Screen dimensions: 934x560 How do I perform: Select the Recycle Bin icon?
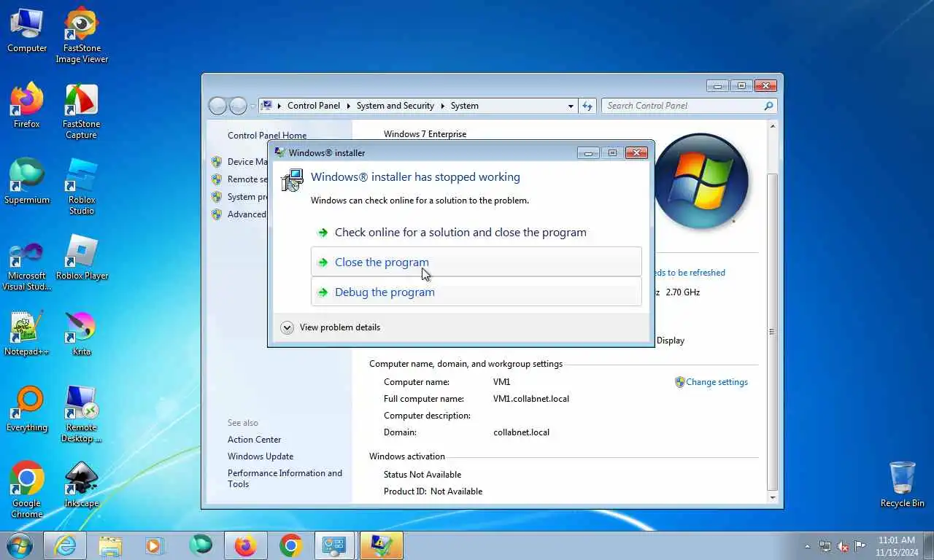click(903, 484)
